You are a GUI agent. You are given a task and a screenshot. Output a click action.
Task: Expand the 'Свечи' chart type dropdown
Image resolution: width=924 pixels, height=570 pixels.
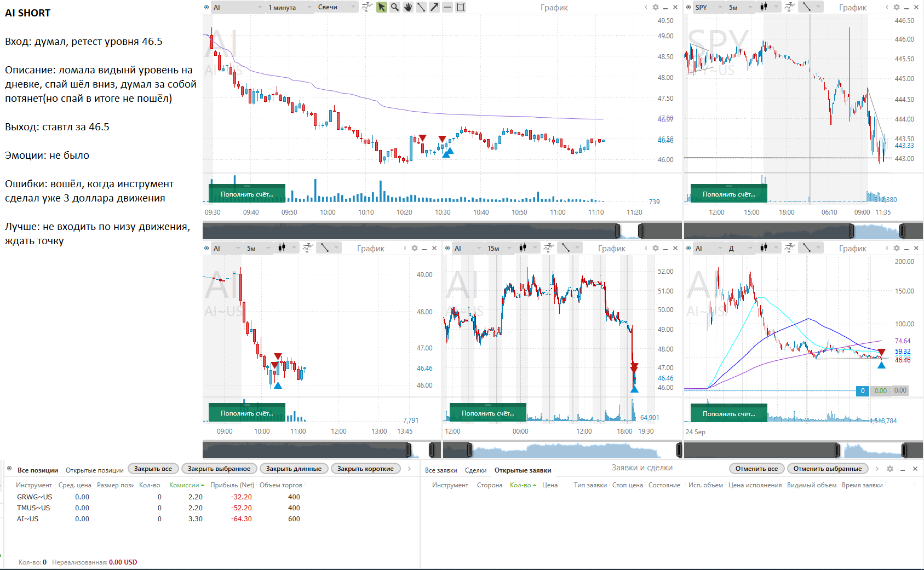pyautogui.click(x=336, y=7)
